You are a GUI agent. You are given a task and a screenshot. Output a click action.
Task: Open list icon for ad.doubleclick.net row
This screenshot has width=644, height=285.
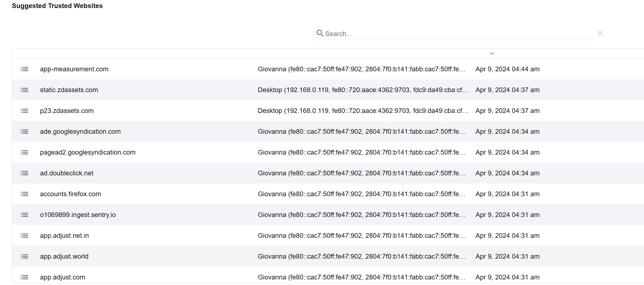click(24, 173)
